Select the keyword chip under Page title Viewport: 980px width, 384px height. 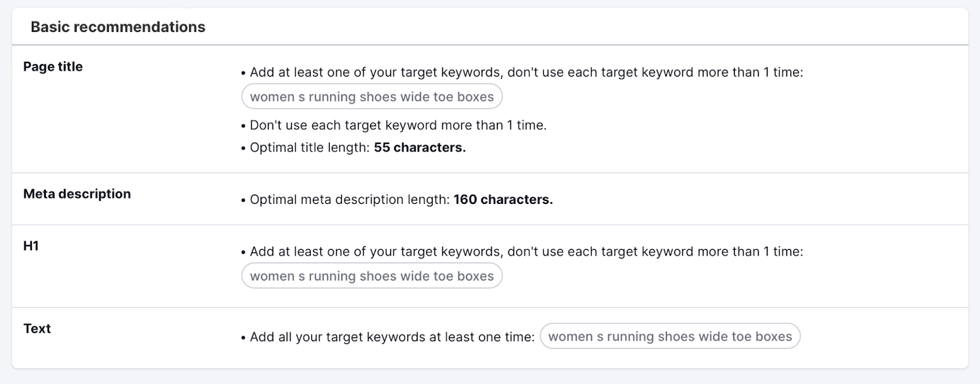pos(372,96)
